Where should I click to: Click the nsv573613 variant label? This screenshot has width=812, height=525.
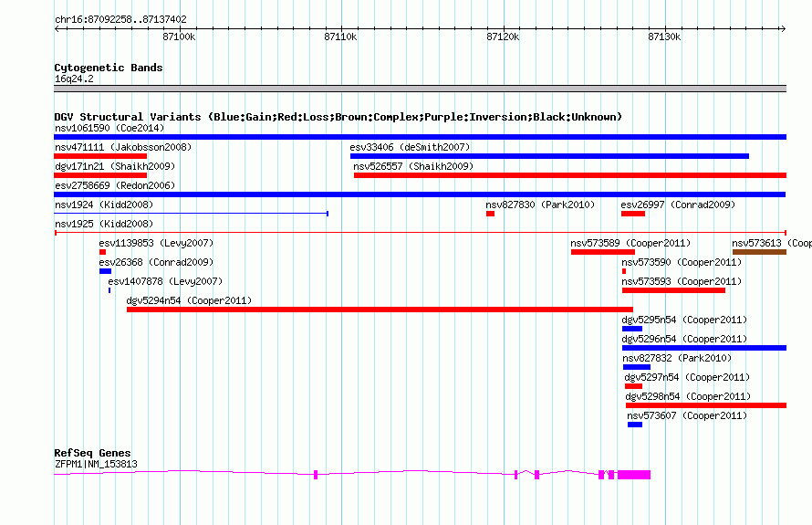[772, 243]
